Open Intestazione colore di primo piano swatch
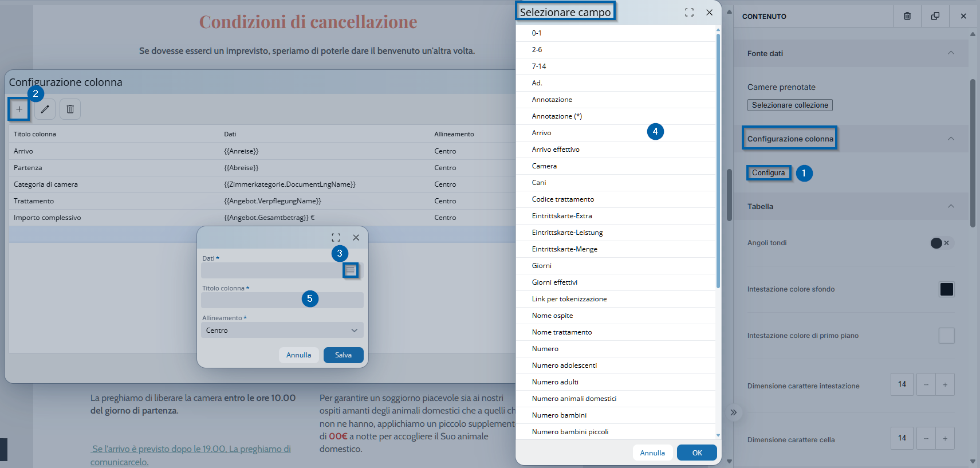980x468 pixels. [x=946, y=336]
